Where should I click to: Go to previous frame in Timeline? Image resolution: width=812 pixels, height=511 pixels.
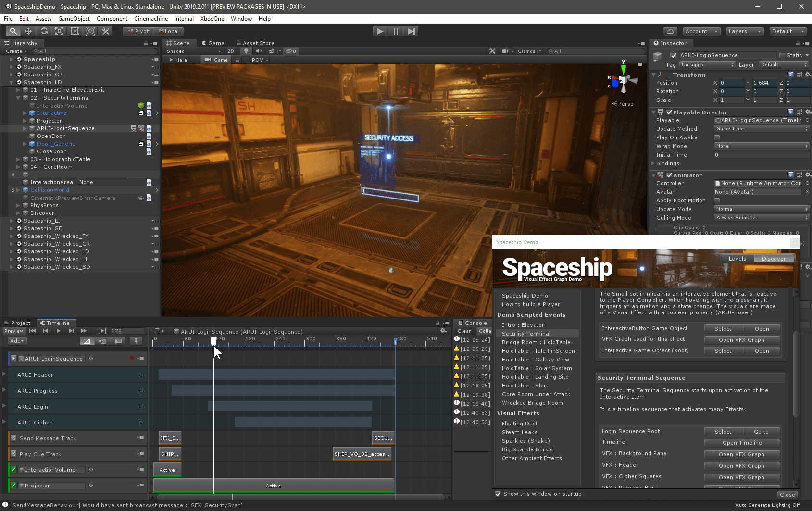45,331
